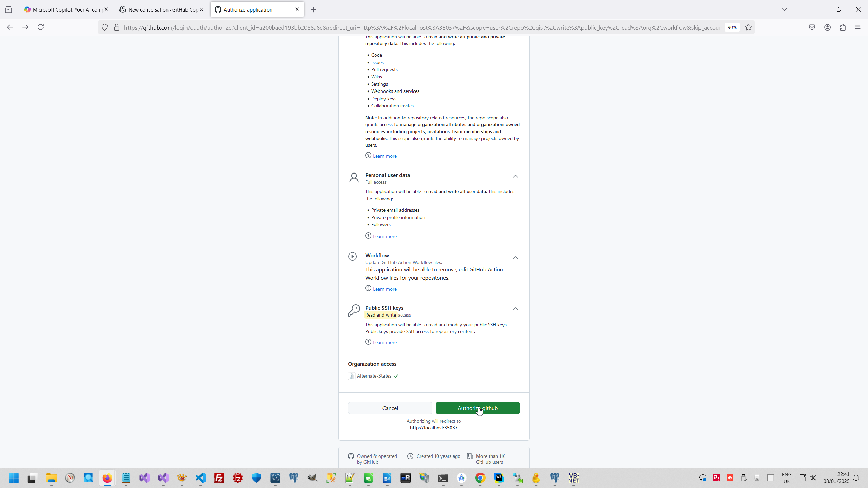868x488 pixels.
Task: Open Firefox application hamburger menu
Action: click(x=858, y=27)
